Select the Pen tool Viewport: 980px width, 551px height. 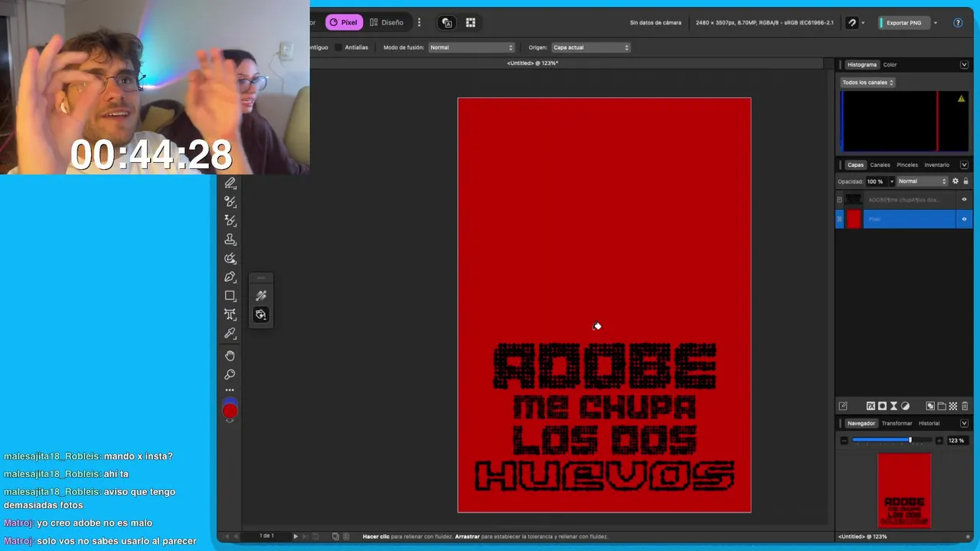click(230, 277)
